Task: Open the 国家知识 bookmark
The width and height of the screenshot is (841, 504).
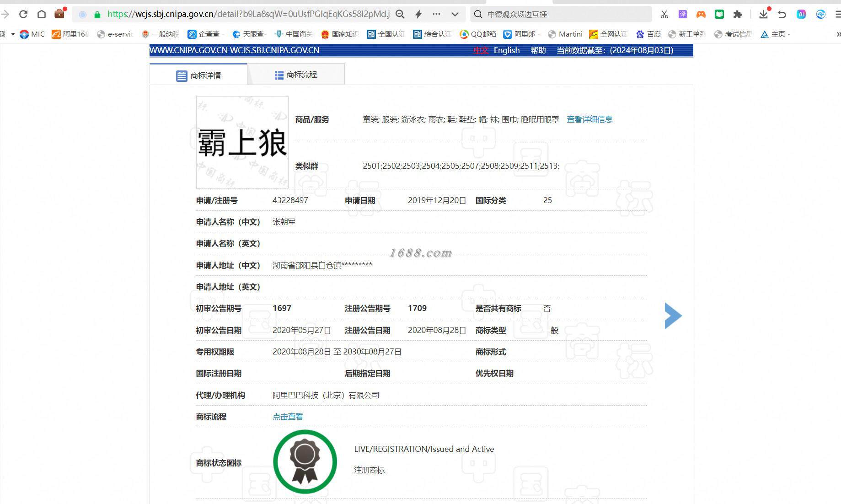Action: click(x=340, y=34)
